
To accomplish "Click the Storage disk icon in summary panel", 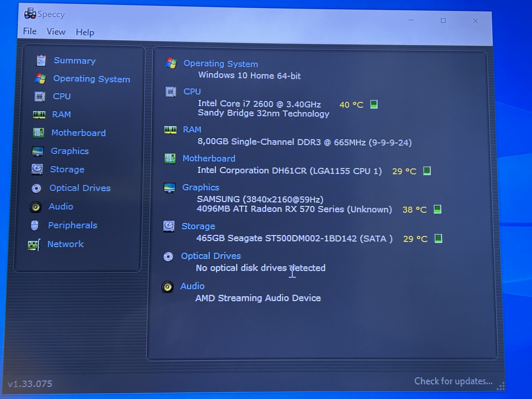I will click(x=169, y=226).
